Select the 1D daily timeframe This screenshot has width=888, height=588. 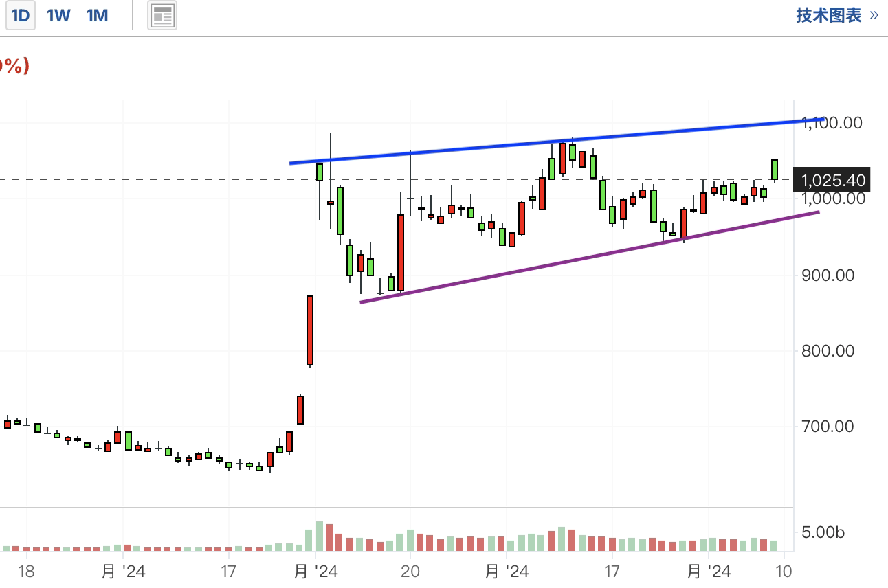tap(21, 15)
